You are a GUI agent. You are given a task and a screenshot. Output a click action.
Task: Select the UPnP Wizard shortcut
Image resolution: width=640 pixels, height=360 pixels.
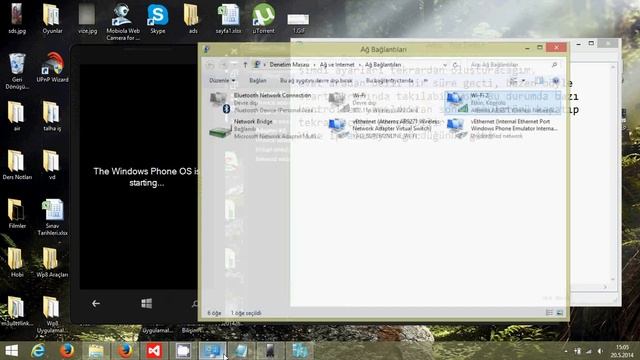[x=52, y=67]
